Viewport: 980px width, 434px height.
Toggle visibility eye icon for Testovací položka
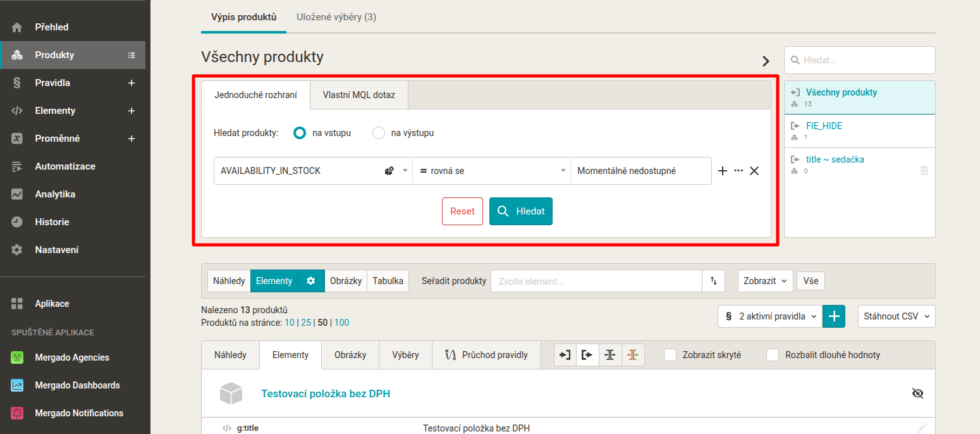coord(918,394)
